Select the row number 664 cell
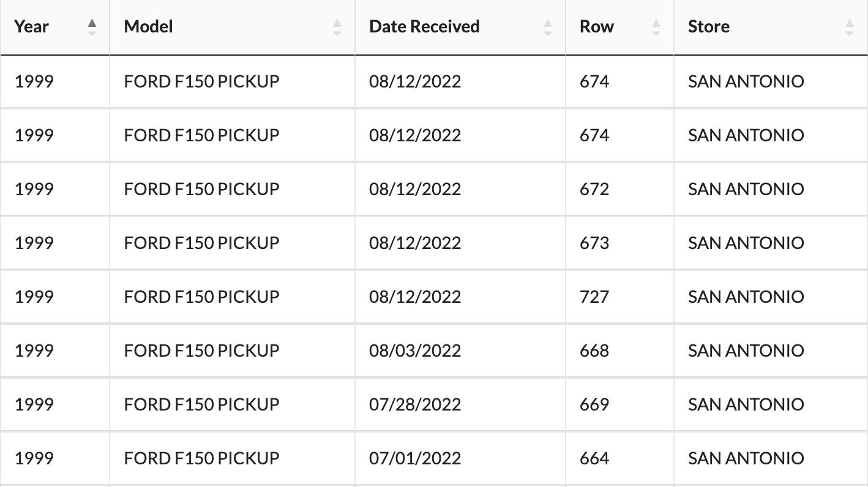This screenshot has width=868, height=487. 594,458
